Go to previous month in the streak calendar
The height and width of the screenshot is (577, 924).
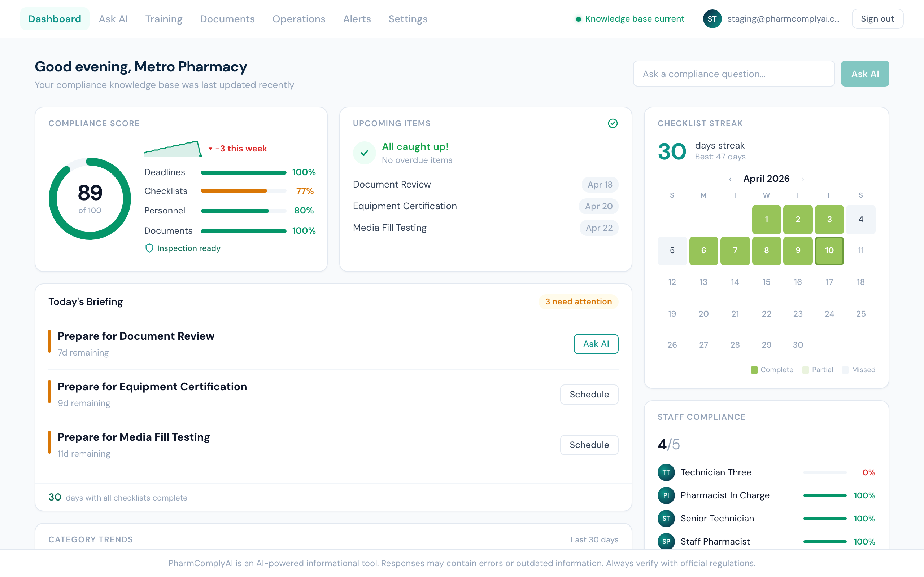[x=730, y=179]
